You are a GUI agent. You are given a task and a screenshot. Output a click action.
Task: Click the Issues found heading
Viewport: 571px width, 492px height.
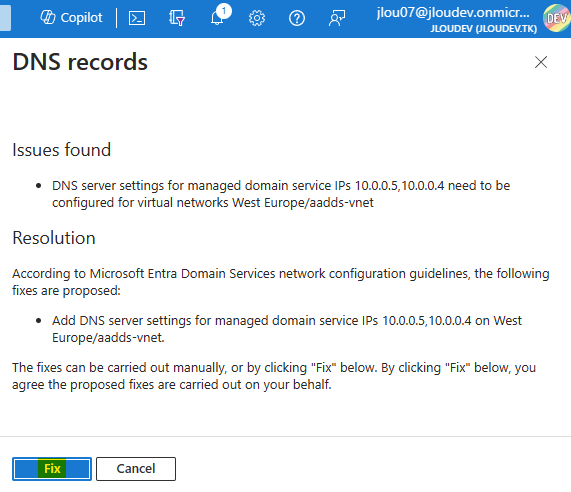(62, 150)
